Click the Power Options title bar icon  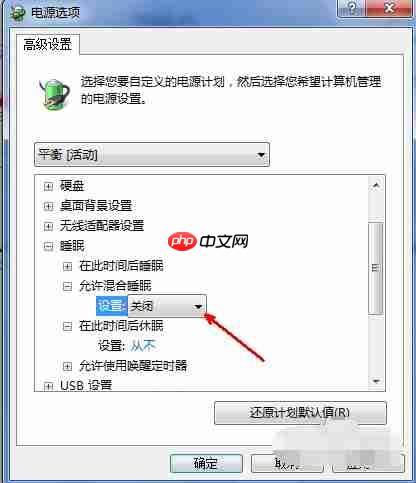18,12
